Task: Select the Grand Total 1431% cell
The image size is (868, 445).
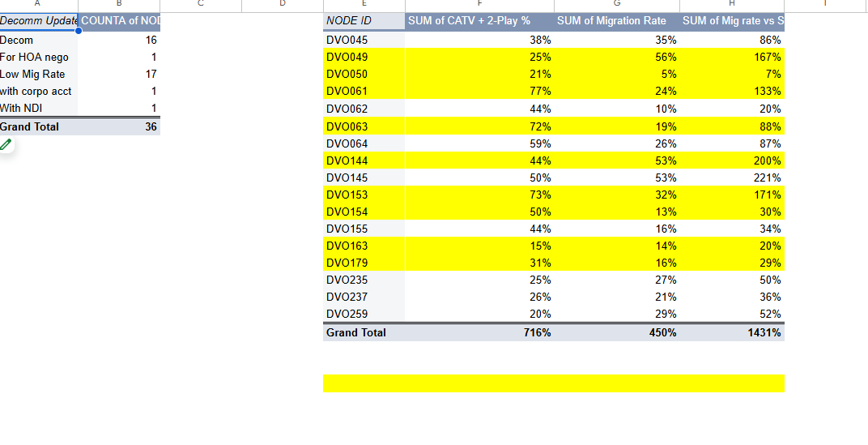Action: 732,333
